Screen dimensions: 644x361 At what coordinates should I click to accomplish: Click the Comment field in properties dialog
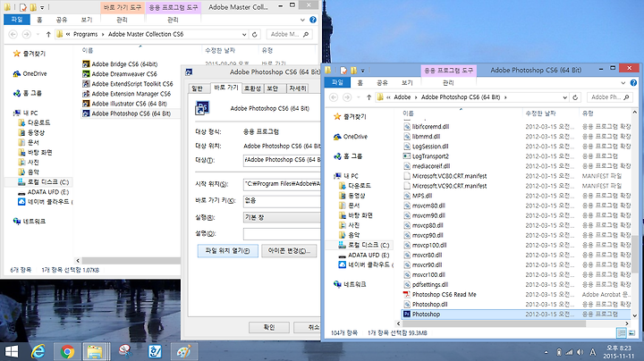click(x=282, y=234)
